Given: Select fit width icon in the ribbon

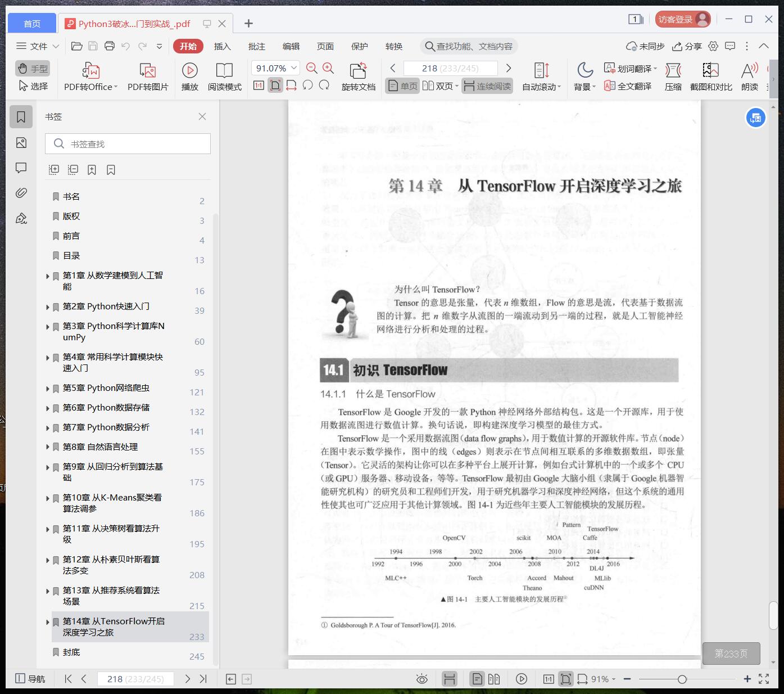Looking at the screenshot, I should point(291,85).
